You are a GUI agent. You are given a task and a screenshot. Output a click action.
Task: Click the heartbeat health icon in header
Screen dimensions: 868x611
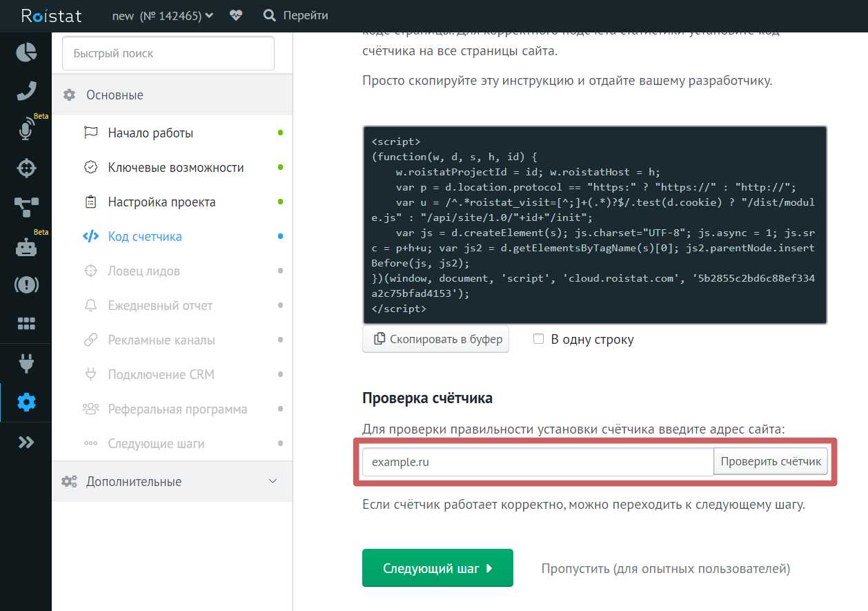pyautogui.click(x=237, y=15)
